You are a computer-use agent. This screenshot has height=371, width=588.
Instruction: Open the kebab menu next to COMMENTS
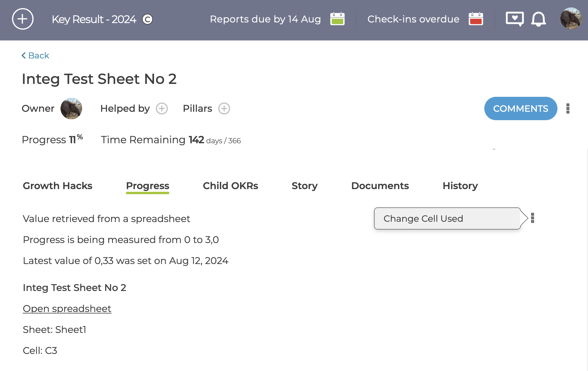568,108
